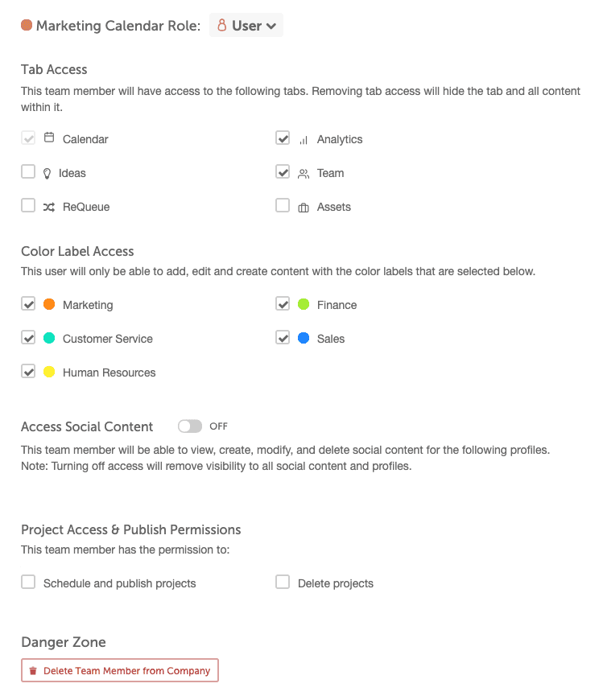Click the orange Marketing color label dot

[x=49, y=305]
